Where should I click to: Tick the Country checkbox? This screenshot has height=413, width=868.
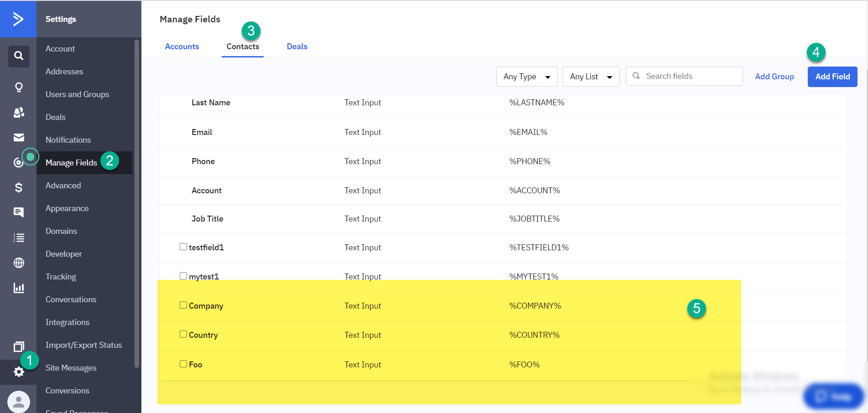coord(183,334)
